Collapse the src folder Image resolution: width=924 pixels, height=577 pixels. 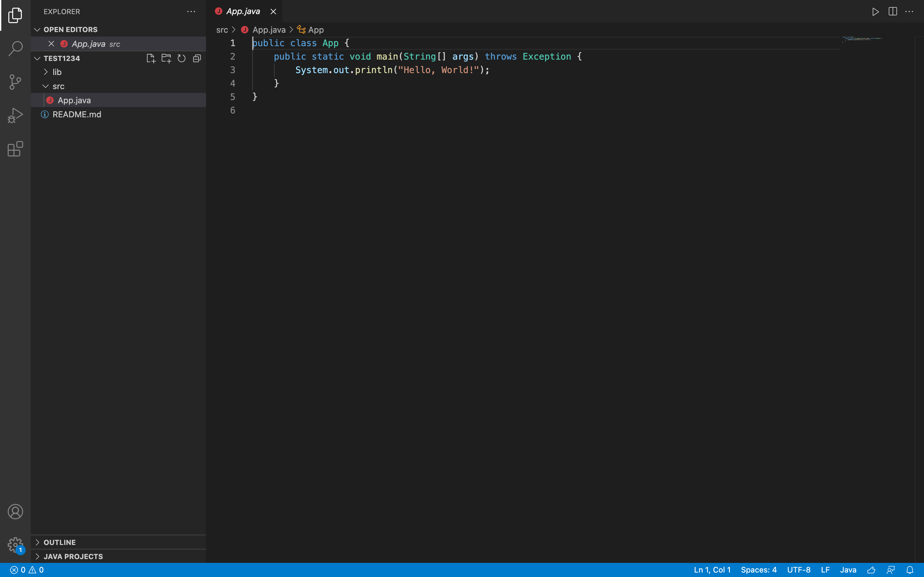[58, 86]
